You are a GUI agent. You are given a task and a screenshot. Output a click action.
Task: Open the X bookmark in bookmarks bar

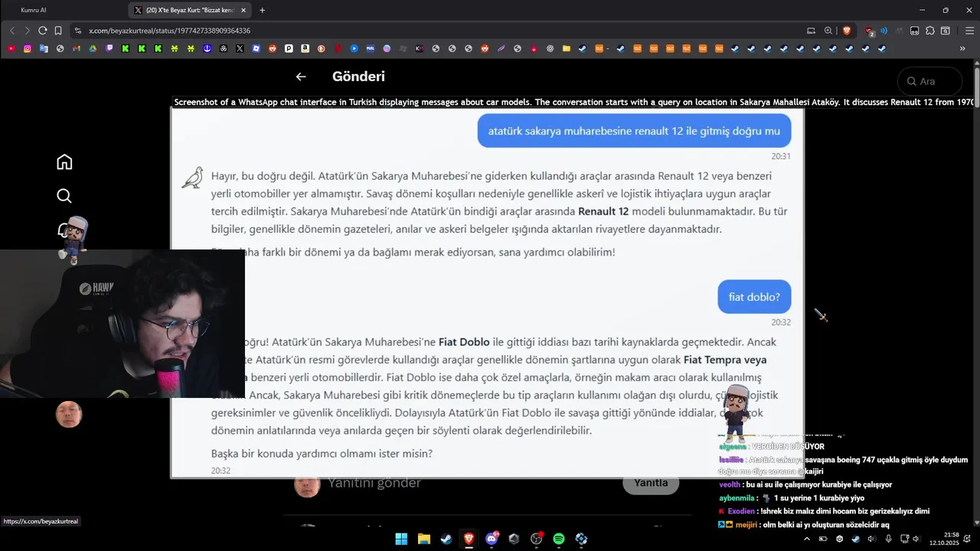click(x=240, y=48)
